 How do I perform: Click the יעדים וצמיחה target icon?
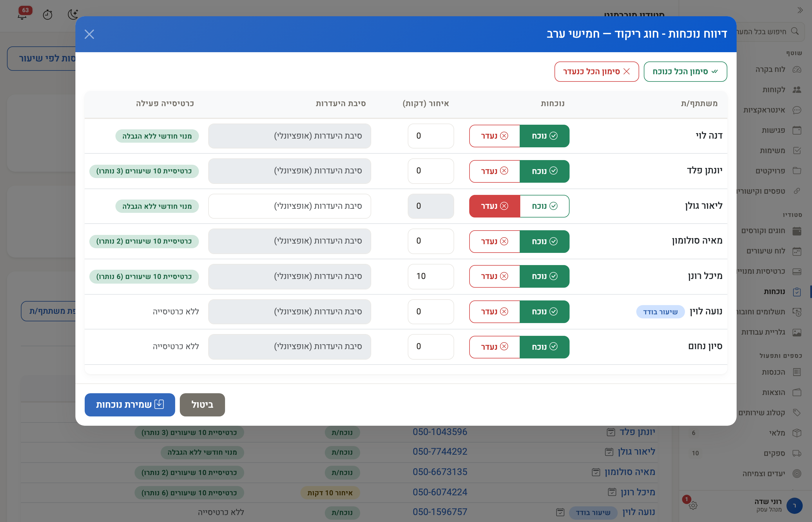pos(797,474)
